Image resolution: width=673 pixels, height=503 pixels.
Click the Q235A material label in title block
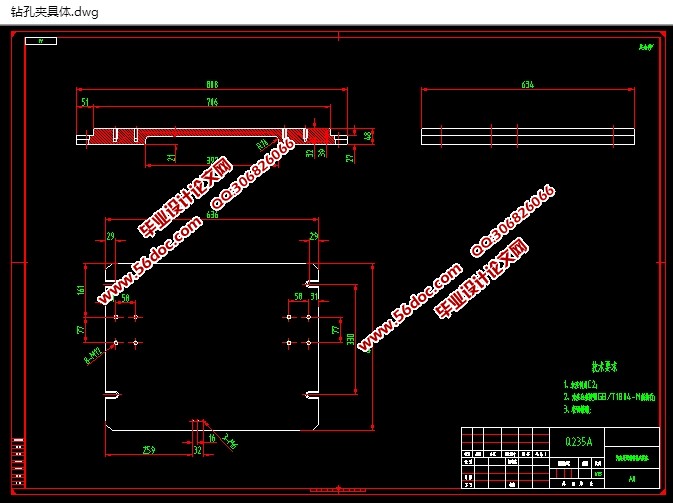pos(579,441)
